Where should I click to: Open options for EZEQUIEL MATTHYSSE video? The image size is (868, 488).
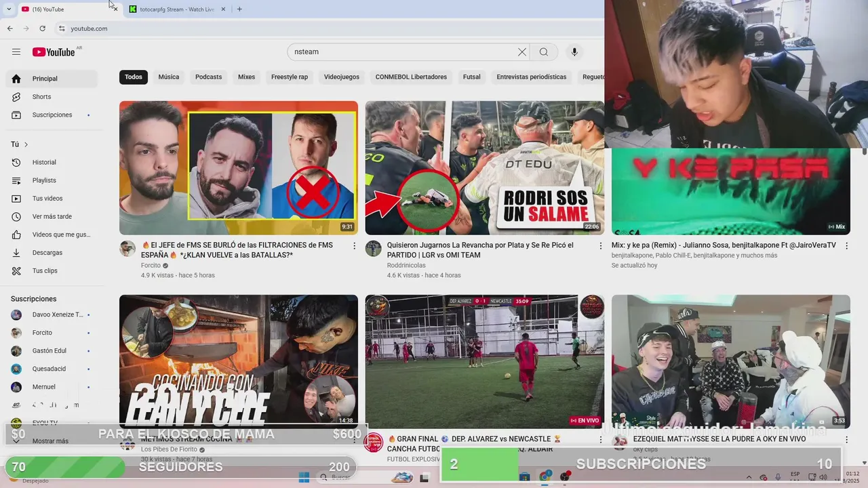pos(846,440)
